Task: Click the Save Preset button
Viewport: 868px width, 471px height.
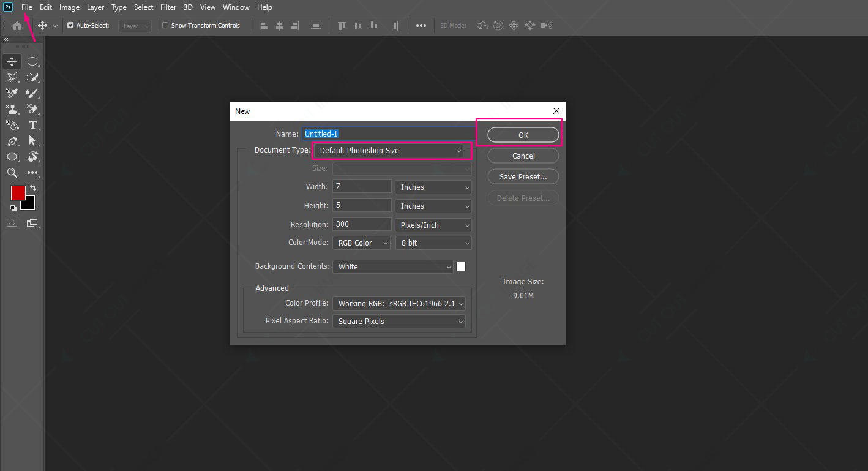Action: [523, 176]
